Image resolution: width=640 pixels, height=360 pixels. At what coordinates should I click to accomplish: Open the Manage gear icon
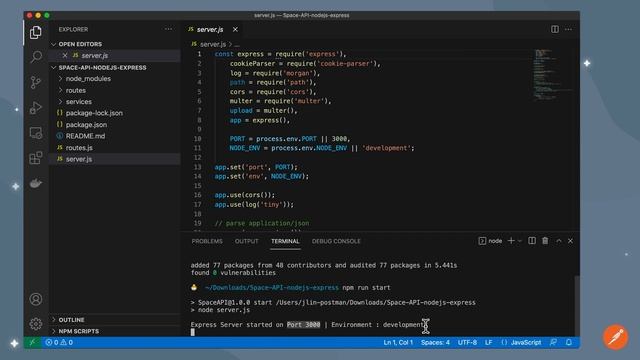point(36,324)
